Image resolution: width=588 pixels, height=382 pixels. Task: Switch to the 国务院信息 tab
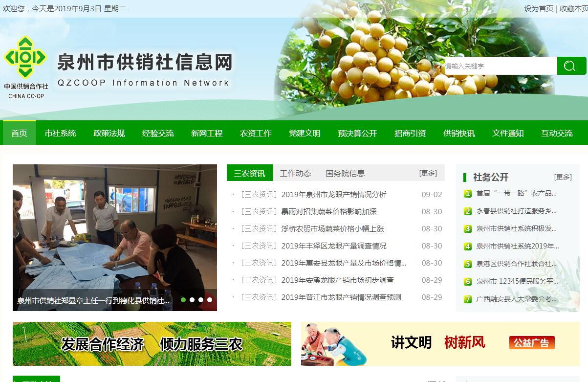[x=345, y=173]
